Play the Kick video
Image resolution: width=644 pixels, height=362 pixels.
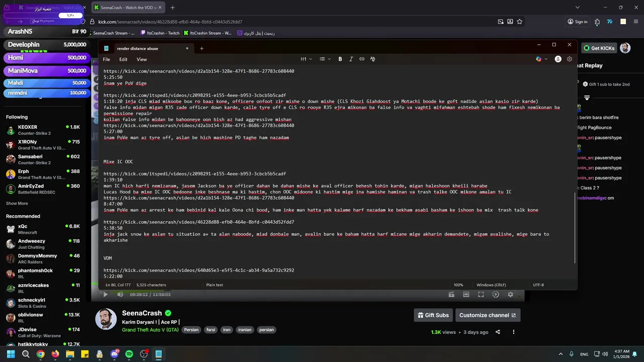pyautogui.click(x=105, y=295)
